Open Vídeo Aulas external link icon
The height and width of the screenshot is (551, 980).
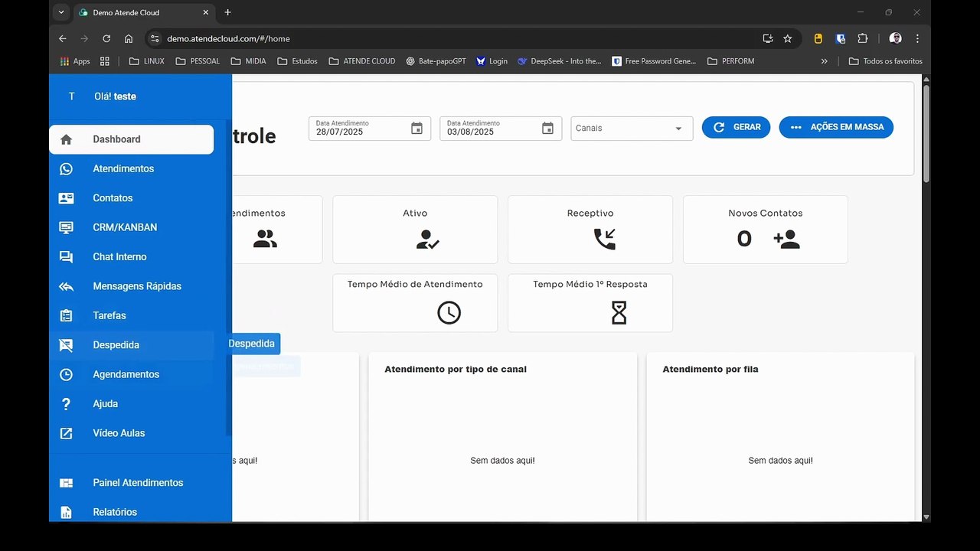pos(67,433)
